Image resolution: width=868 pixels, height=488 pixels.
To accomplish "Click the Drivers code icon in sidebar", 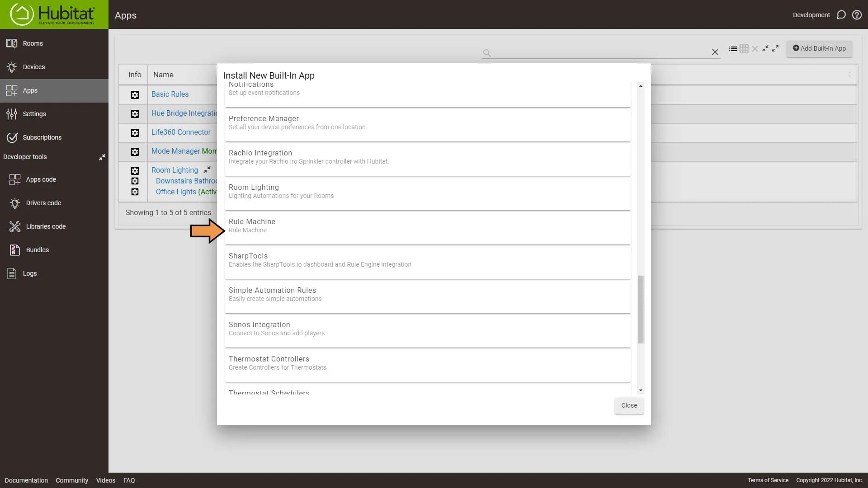I will (x=14, y=202).
